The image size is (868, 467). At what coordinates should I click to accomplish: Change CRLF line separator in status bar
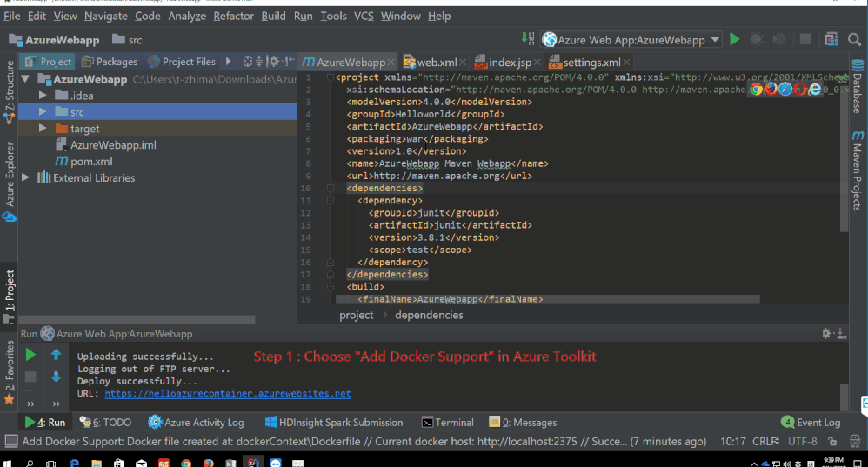(765, 441)
